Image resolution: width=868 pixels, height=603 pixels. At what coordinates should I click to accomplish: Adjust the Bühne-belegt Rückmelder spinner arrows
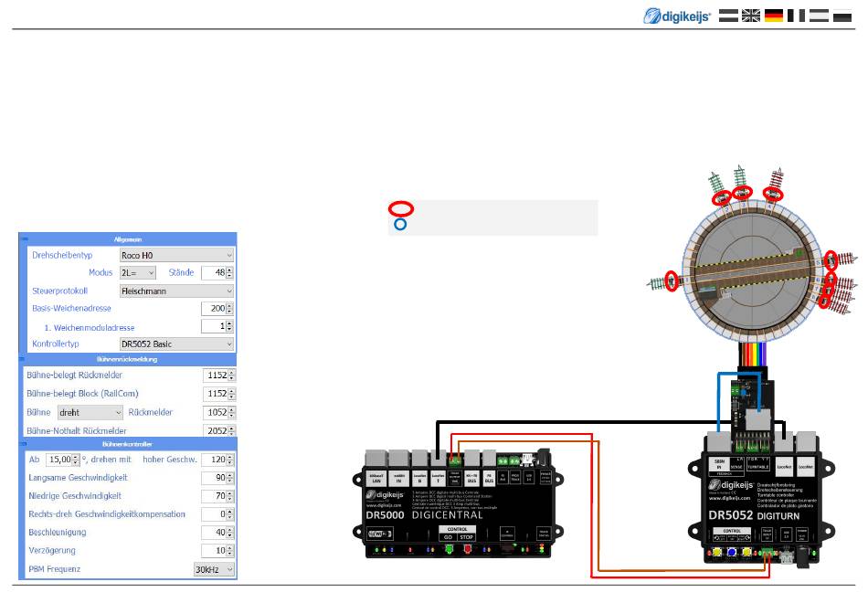click(x=231, y=376)
